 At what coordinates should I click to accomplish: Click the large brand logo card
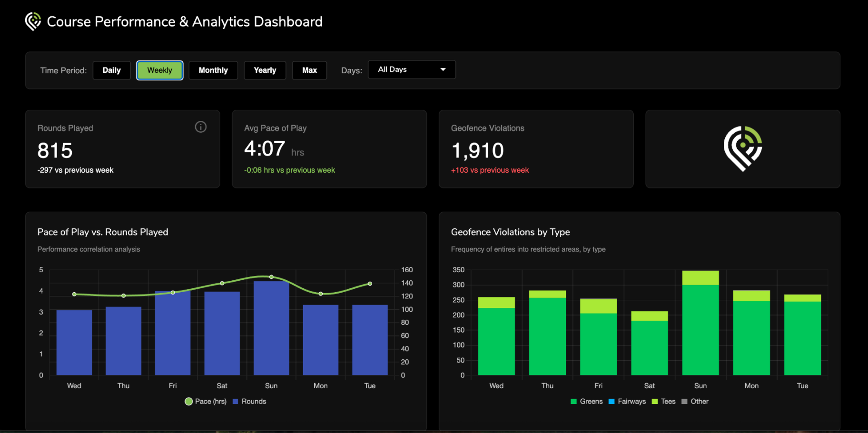point(742,149)
